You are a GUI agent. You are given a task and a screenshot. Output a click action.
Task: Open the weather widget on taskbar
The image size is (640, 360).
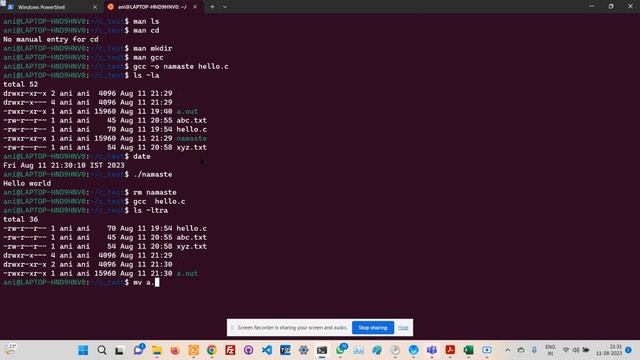tap(10, 349)
